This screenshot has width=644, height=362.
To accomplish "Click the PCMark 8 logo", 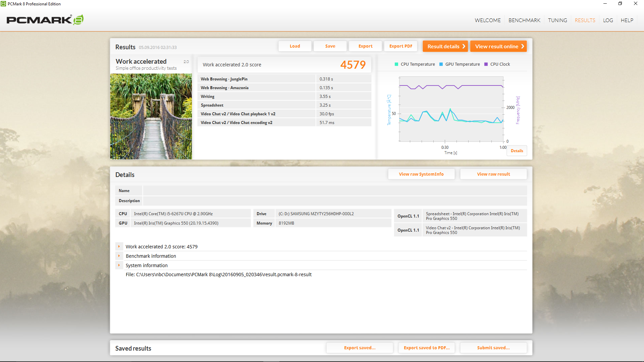I will tap(45, 20).
